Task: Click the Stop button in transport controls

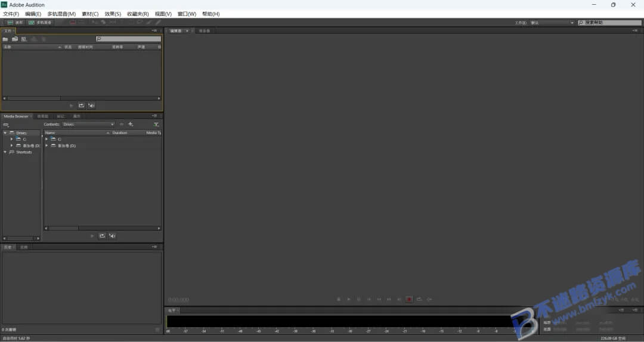Action: (x=339, y=299)
